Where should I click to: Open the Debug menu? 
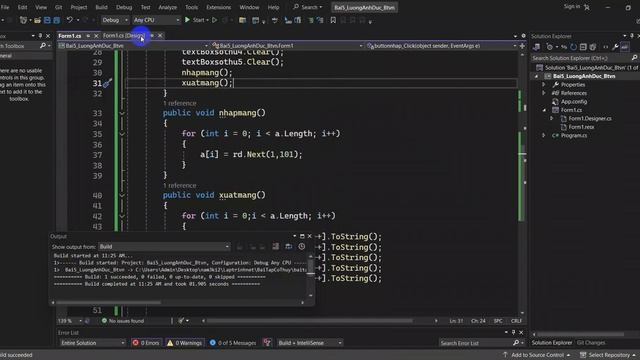[x=124, y=7]
